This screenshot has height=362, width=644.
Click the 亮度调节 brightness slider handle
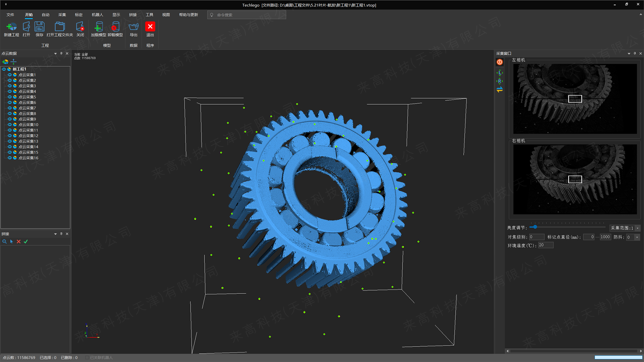535,227
